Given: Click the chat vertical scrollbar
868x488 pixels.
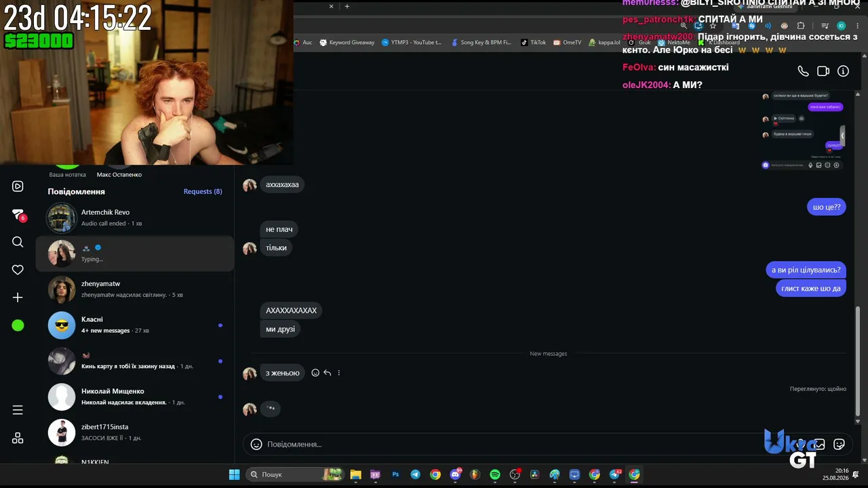Looking at the screenshot, I should click(858, 361).
